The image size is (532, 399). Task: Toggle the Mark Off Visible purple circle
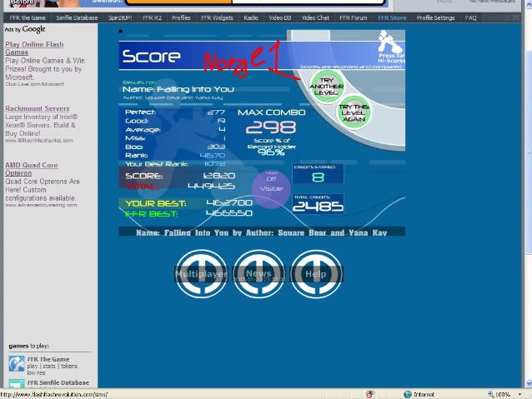tap(272, 183)
